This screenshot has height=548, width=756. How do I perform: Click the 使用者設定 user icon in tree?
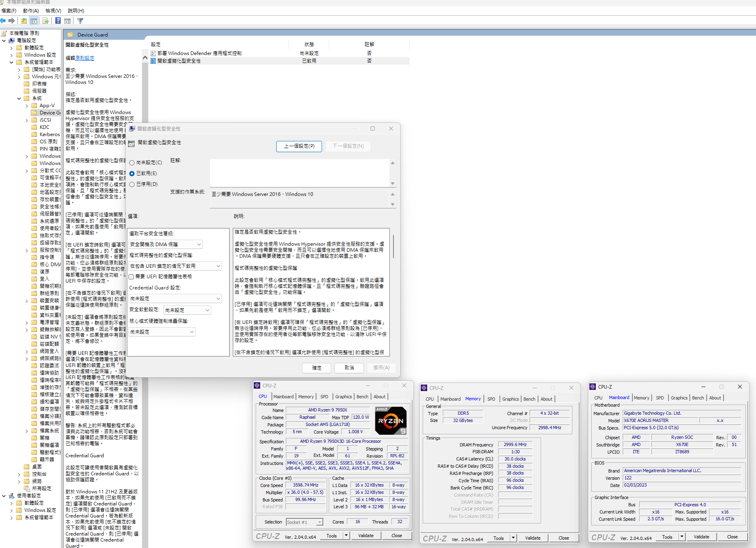click(12, 496)
